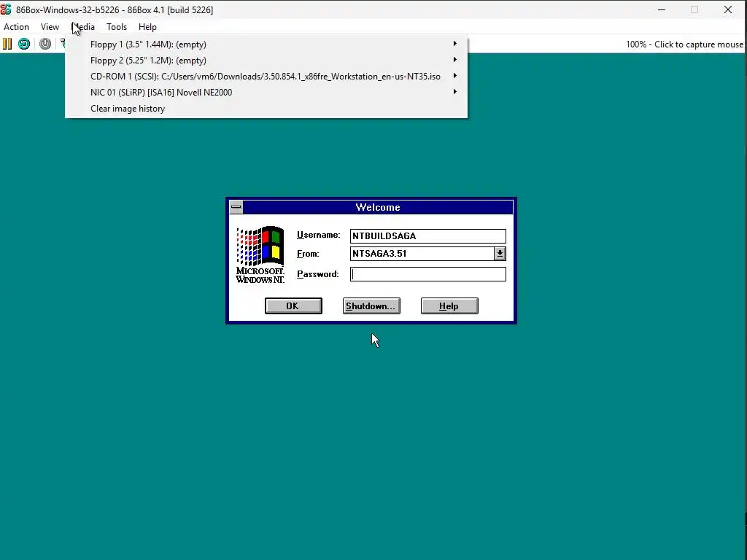Click OK to log on

[293, 306]
